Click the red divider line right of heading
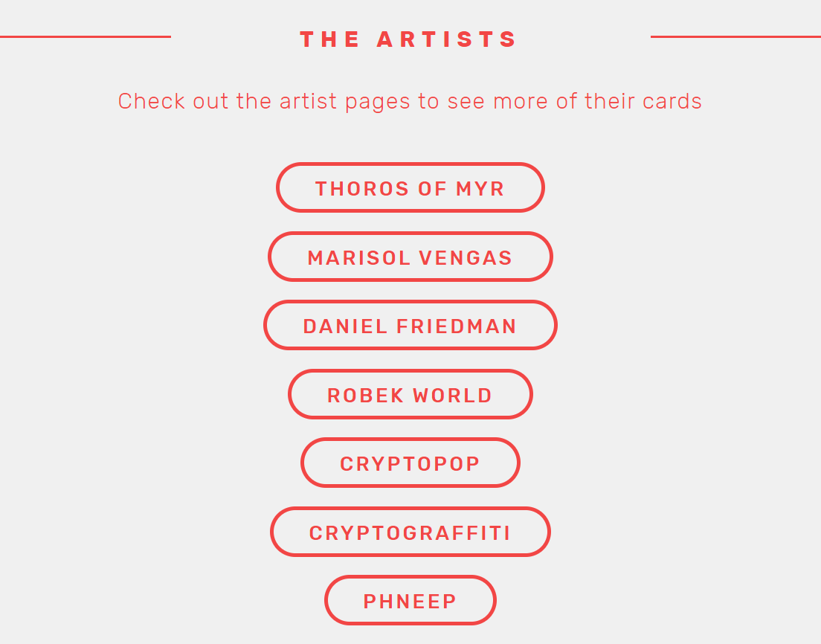 tap(735, 36)
